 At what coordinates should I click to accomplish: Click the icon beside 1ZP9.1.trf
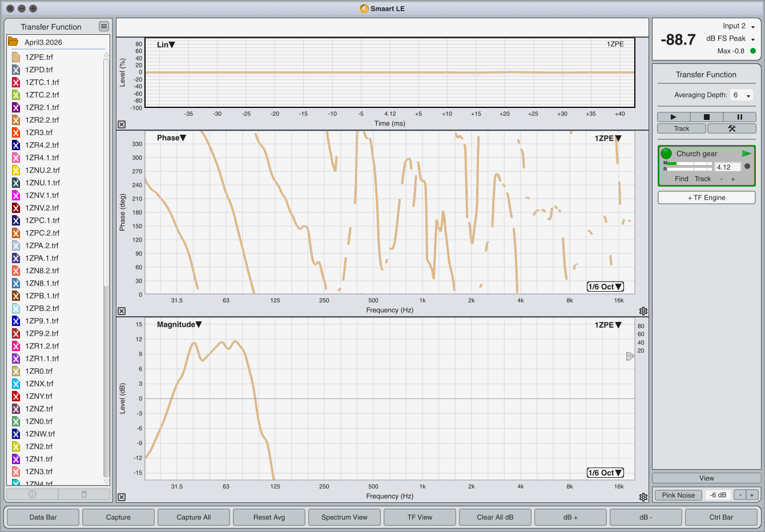pyautogui.click(x=16, y=321)
